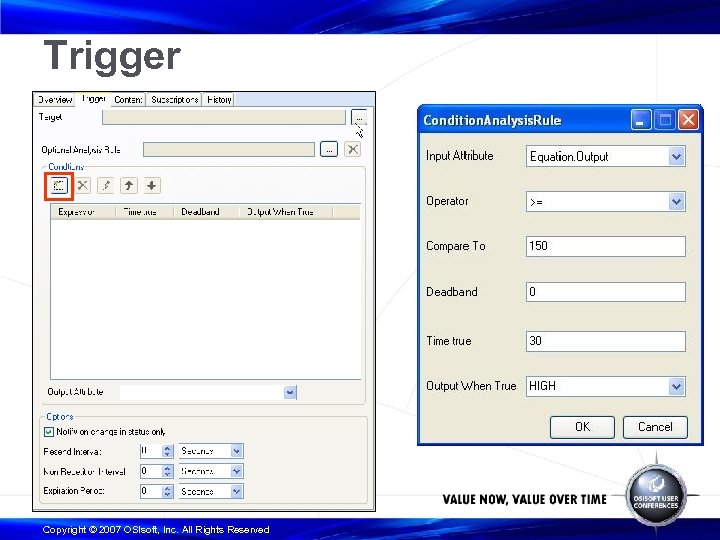
Task: Open the Input Attribute dropdown showing Equation.Output
Action: 676,157
